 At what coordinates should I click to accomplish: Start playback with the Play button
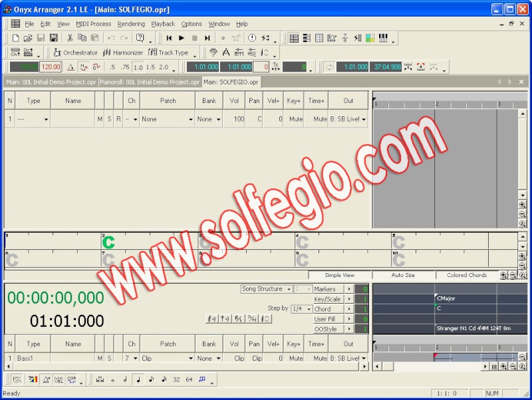[x=182, y=38]
